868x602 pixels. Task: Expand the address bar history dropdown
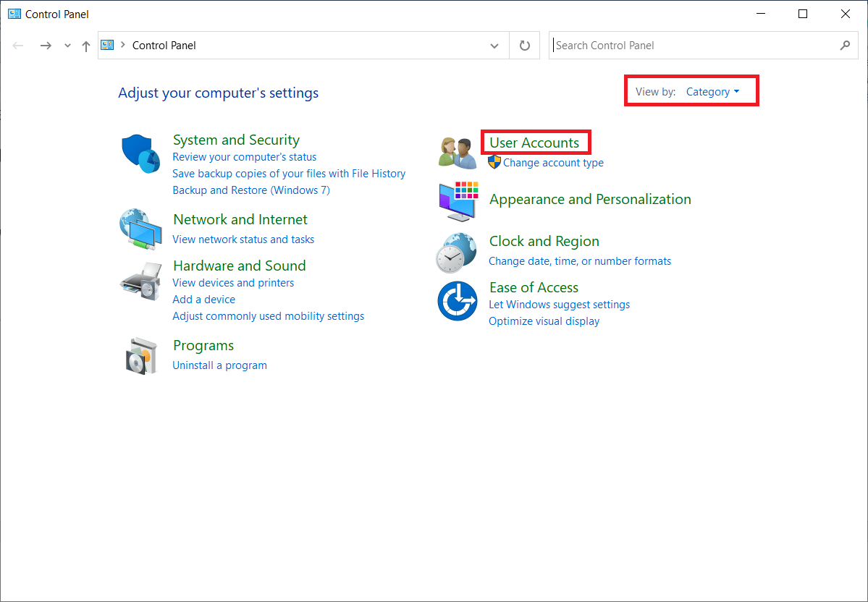[494, 46]
